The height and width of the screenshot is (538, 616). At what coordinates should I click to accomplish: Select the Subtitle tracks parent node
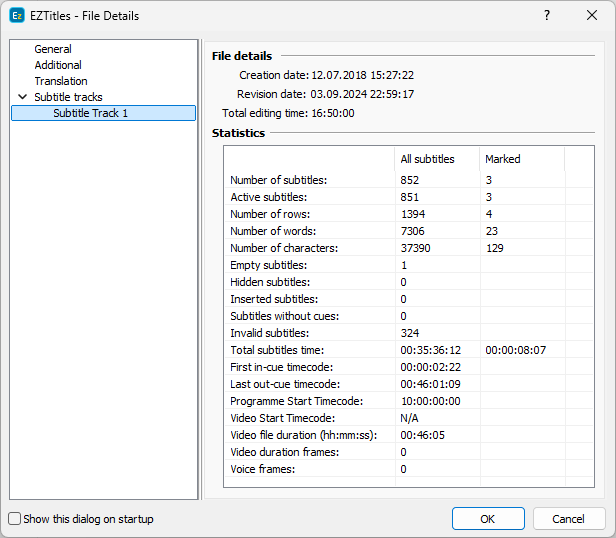pos(68,97)
